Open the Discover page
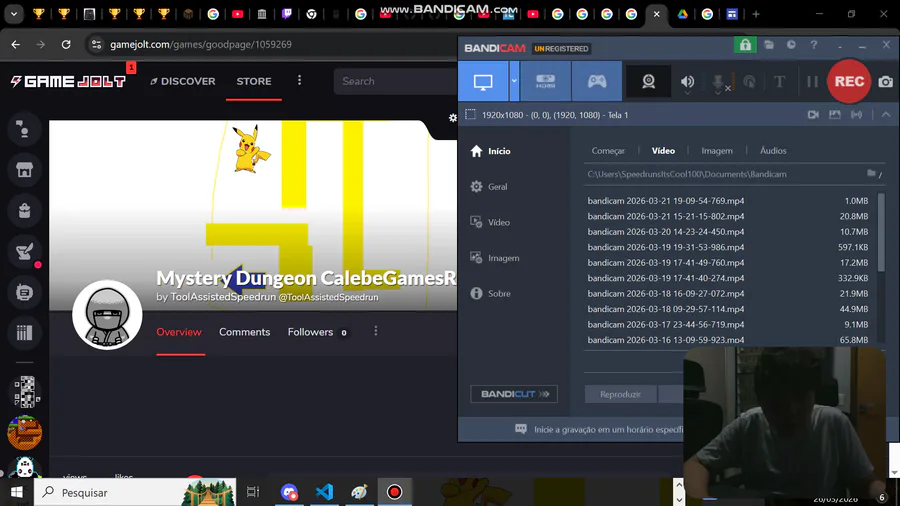 (x=183, y=81)
